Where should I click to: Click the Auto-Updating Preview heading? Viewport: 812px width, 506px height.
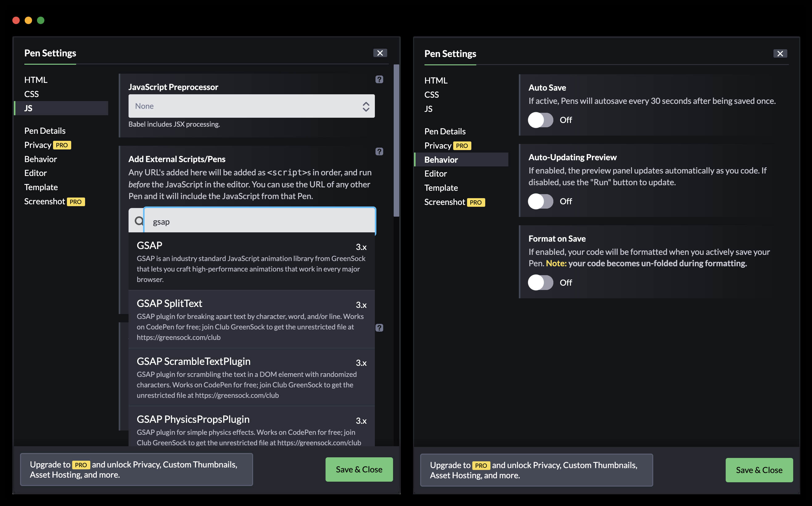[572, 157]
